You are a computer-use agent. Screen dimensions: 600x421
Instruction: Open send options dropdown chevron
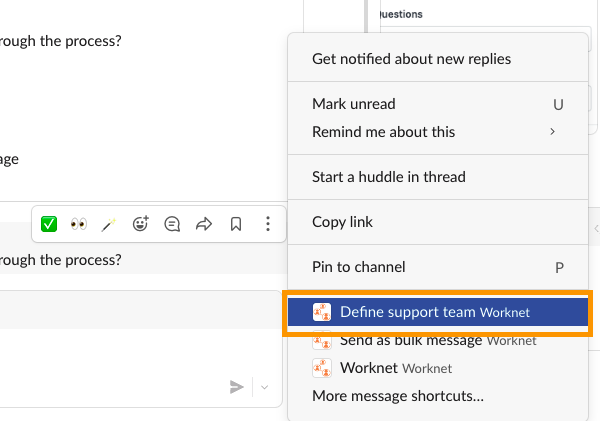(x=264, y=387)
